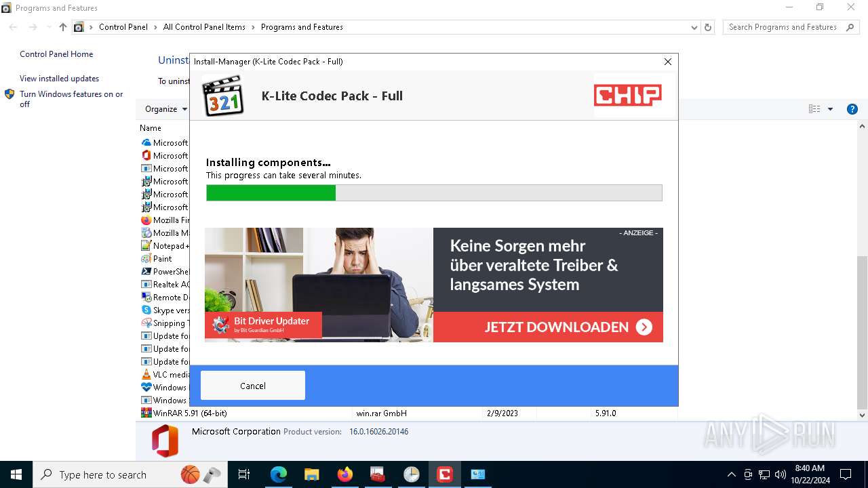Click the K-Lite 321 clapperboard icon

[x=223, y=96]
